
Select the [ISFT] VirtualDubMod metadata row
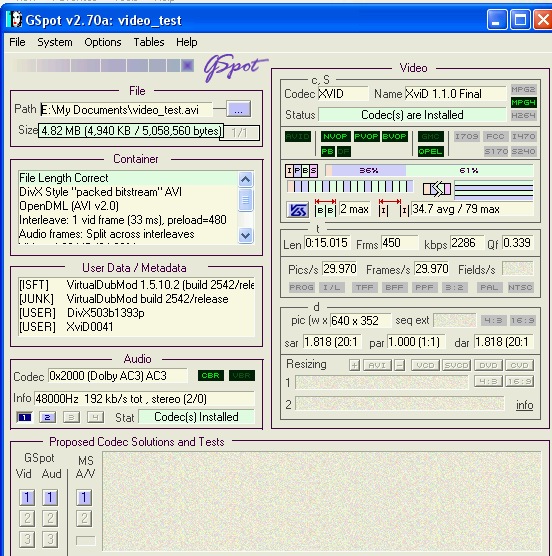pos(136,285)
